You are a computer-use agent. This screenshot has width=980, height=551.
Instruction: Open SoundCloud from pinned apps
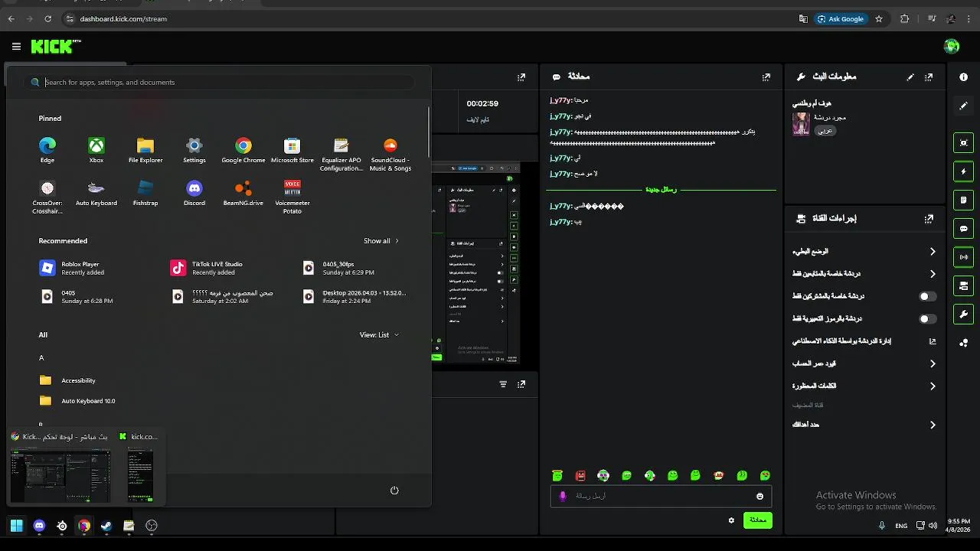(x=390, y=154)
